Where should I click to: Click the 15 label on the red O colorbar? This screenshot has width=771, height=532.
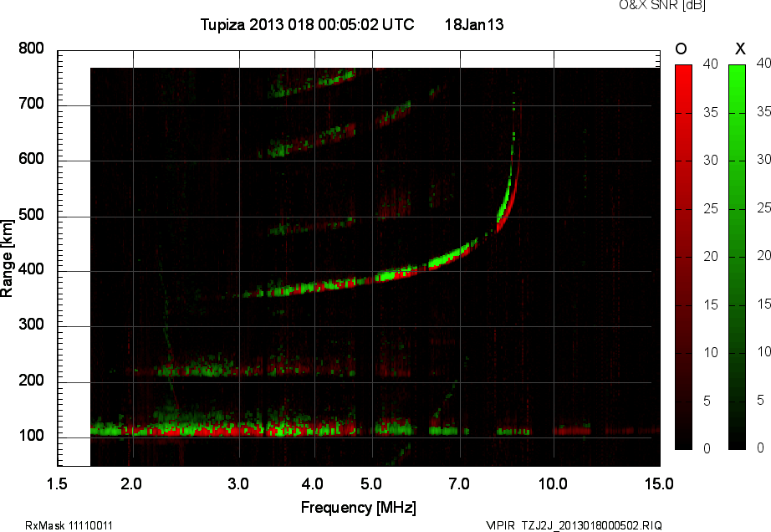(711, 305)
